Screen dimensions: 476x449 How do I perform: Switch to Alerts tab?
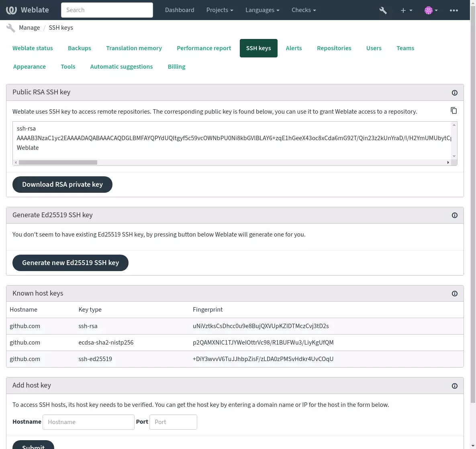294,48
